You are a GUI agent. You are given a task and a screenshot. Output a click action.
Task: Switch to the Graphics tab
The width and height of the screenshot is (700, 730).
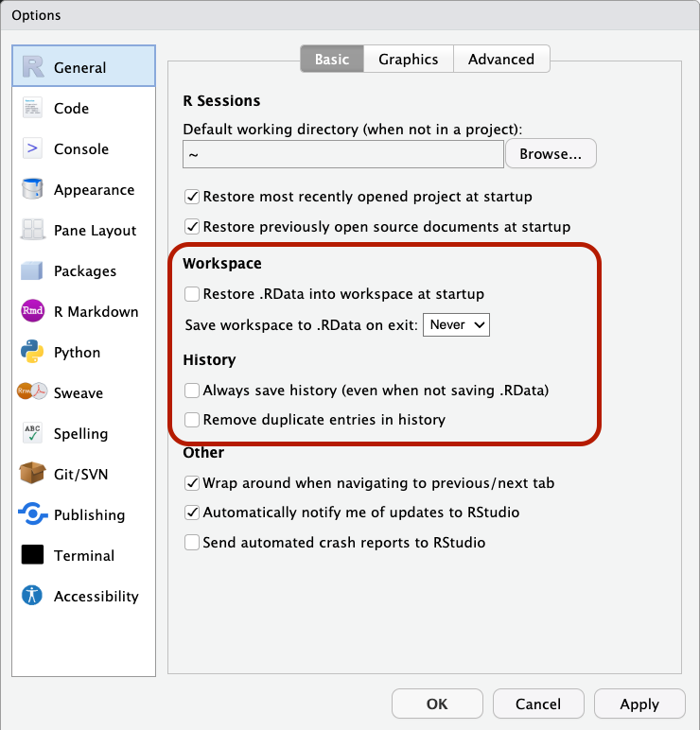409,59
